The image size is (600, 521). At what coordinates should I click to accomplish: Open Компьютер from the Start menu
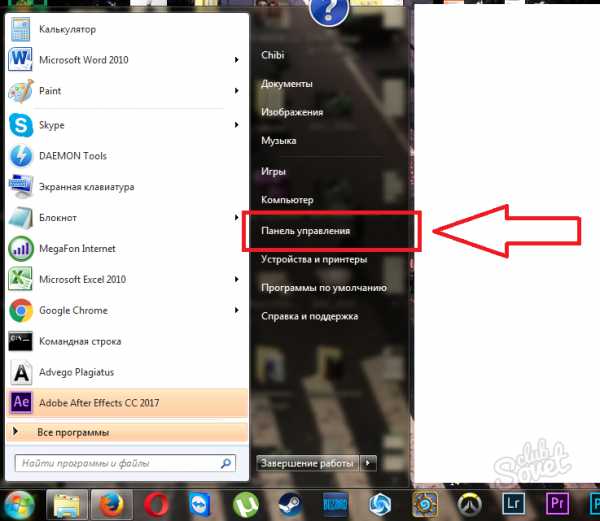[x=287, y=200]
